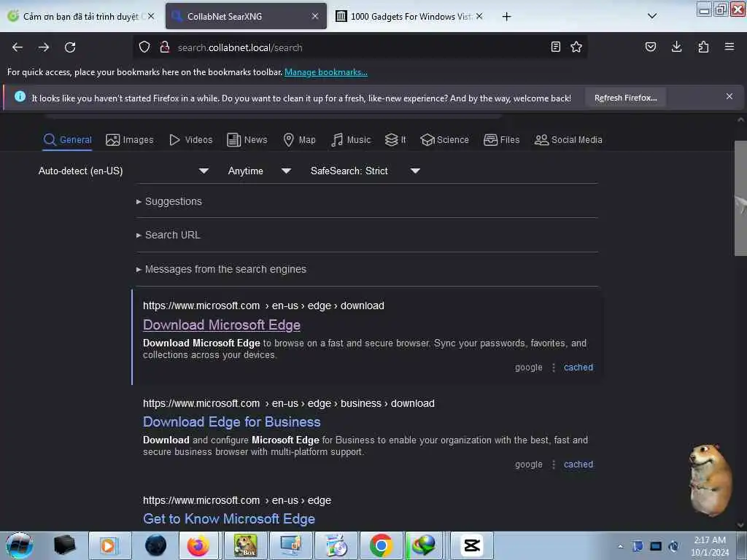Select the General search category
The image size is (747, 560).
[x=67, y=140]
